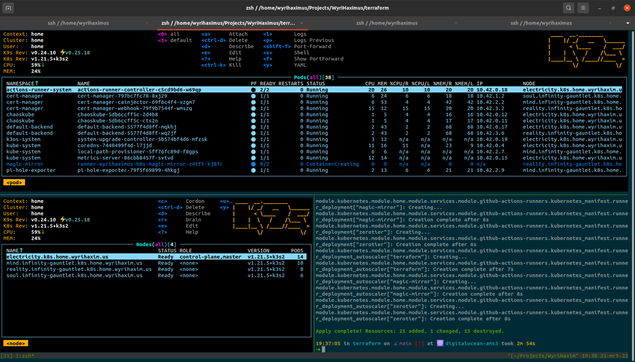Select node reality.infinity-gauntlet.k8s.home.wyrihaxim.us

tap(79, 269)
